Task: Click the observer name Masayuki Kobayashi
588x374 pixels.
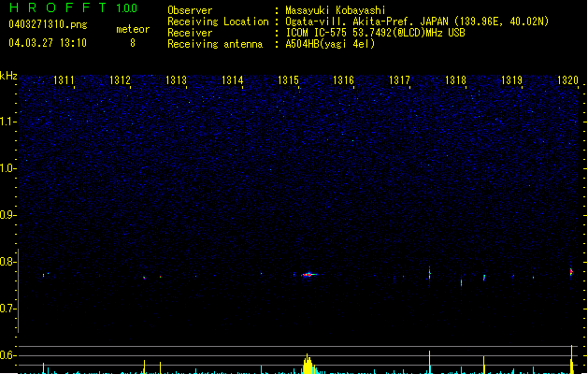Action: [336, 10]
